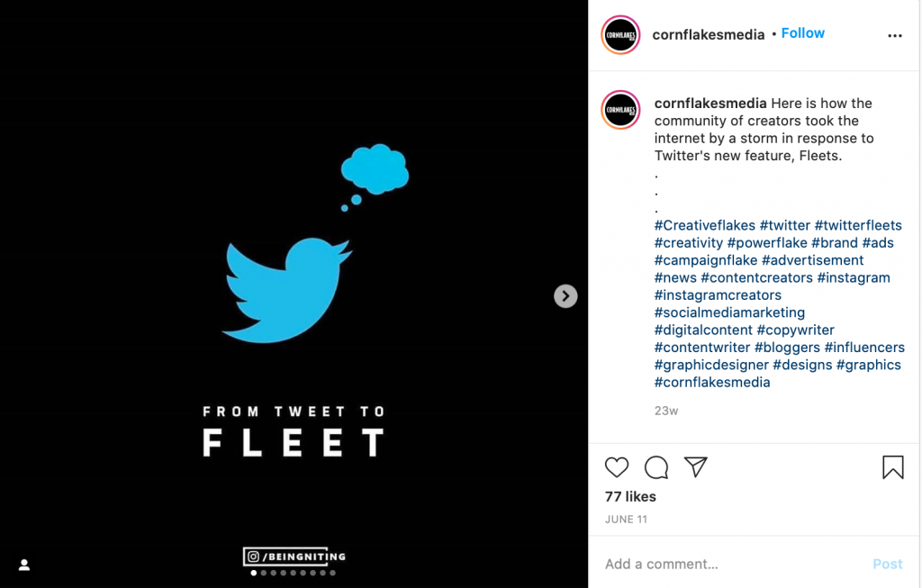Open comments via speech bubble icon

pyautogui.click(x=656, y=467)
